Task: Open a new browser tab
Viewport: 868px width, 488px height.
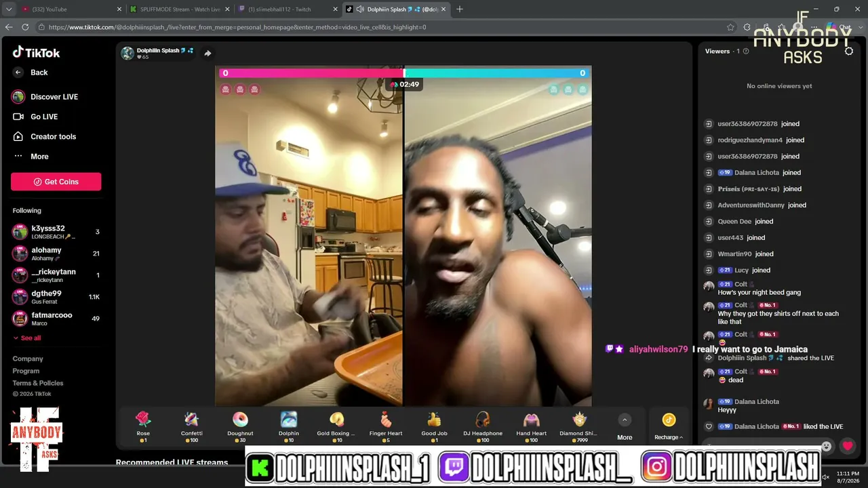Action: pyautogui.click(x=460, y=9)
